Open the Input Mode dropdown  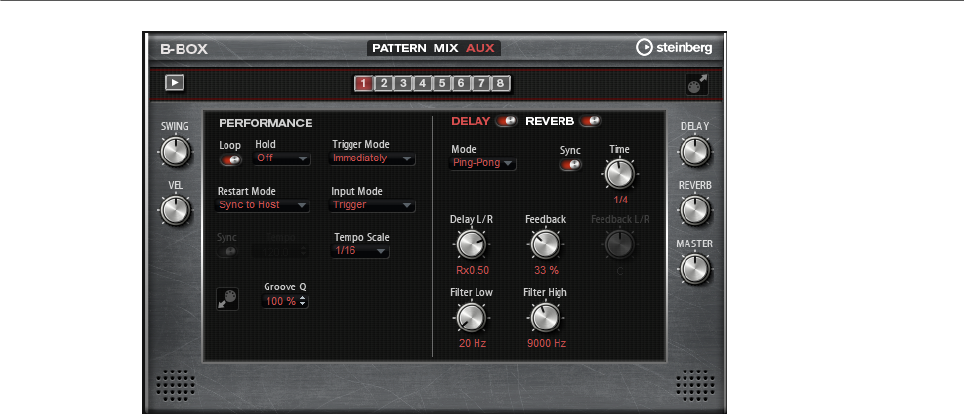coord(372,205)
